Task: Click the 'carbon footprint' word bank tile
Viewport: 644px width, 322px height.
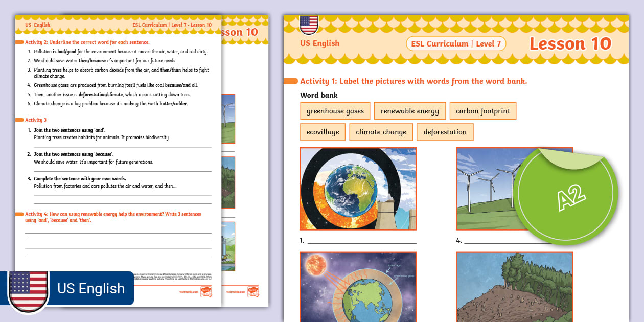Action: click(483, 110)
